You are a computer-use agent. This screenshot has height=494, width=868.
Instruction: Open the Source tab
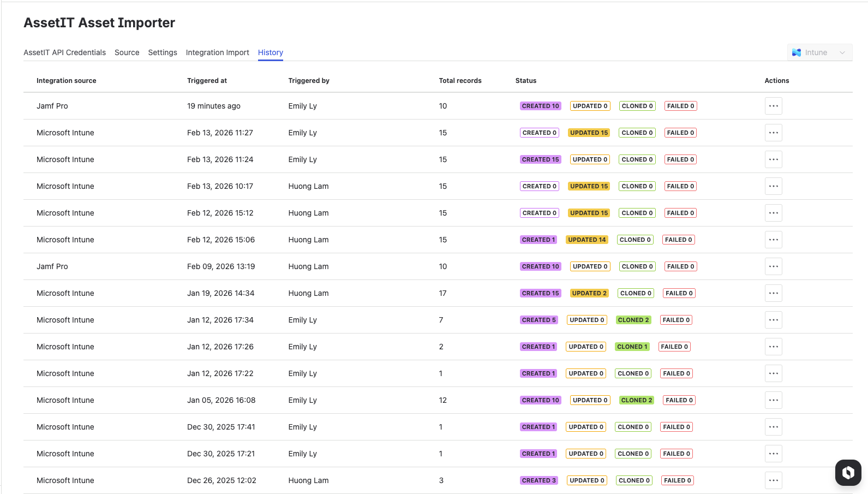point(127,52)
